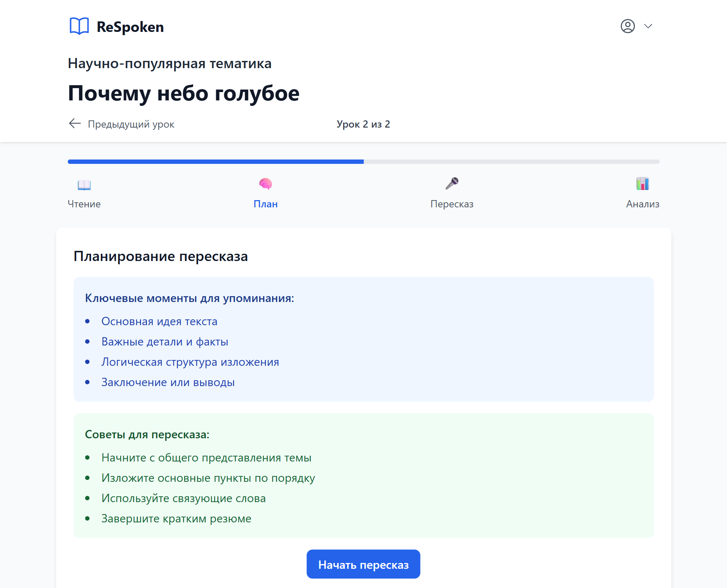
Task: Select the Анализ stage label
Action: point(642,204)
